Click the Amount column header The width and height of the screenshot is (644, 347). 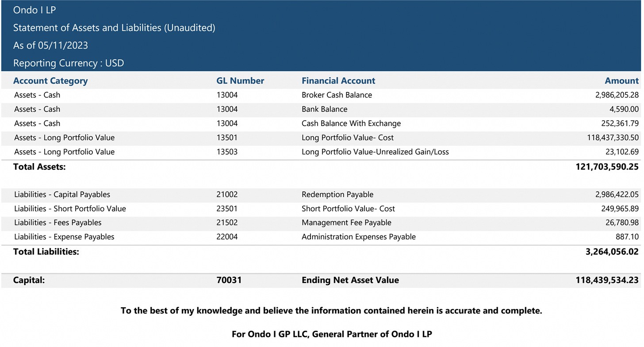pos(621,81)
